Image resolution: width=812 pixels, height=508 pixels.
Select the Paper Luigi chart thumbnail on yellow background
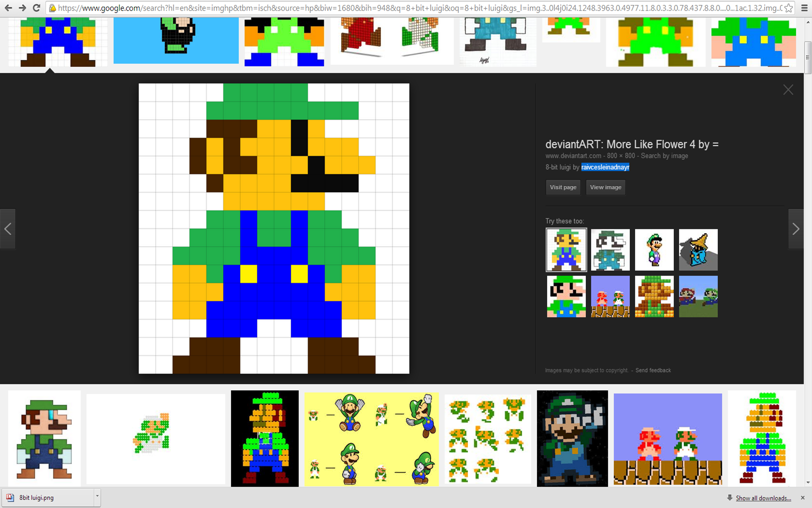(x=371, y=438)
